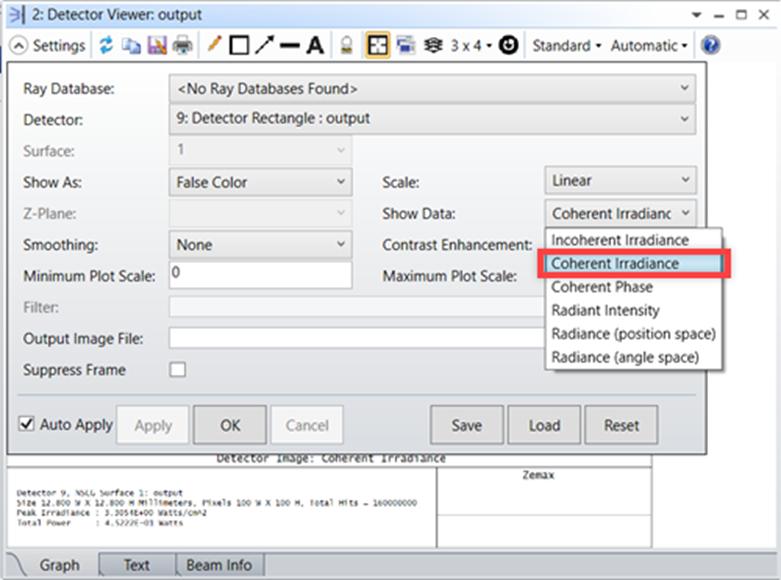This screenshot has height=580, width=781.
Task: Select the arrow annotation tool
Action: (x=264, y=45)
